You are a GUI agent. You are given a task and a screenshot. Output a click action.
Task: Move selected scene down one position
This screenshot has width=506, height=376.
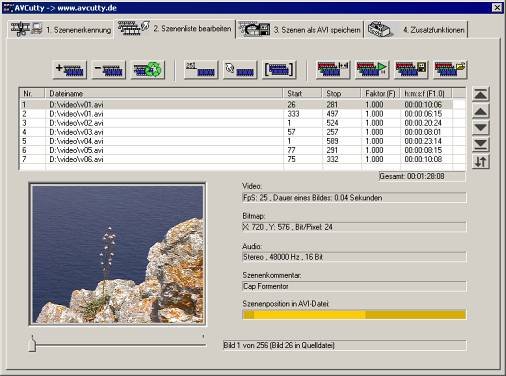point(480,128)
